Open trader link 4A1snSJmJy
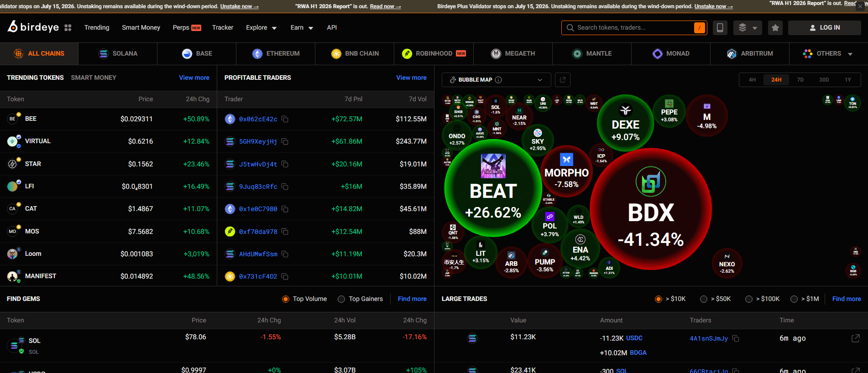The image size is (868, 373). (709, 338)
